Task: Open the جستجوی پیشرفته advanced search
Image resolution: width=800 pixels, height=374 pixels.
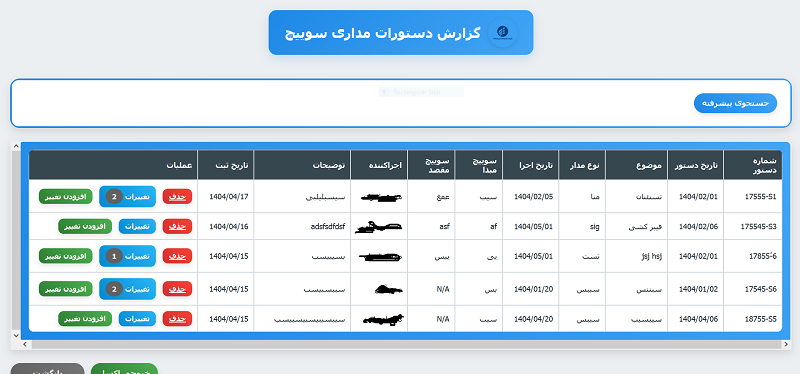Action: click(x=735, y=103)
